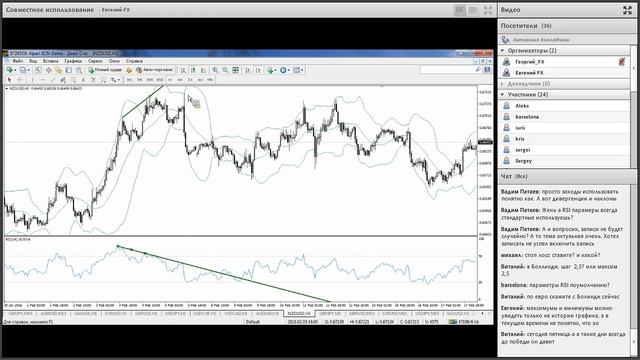Click the muted microphone icon beside Георгий_FX
Image resolution: width=640 pixels, height=360 pixels.
click(x=622, y=62)
